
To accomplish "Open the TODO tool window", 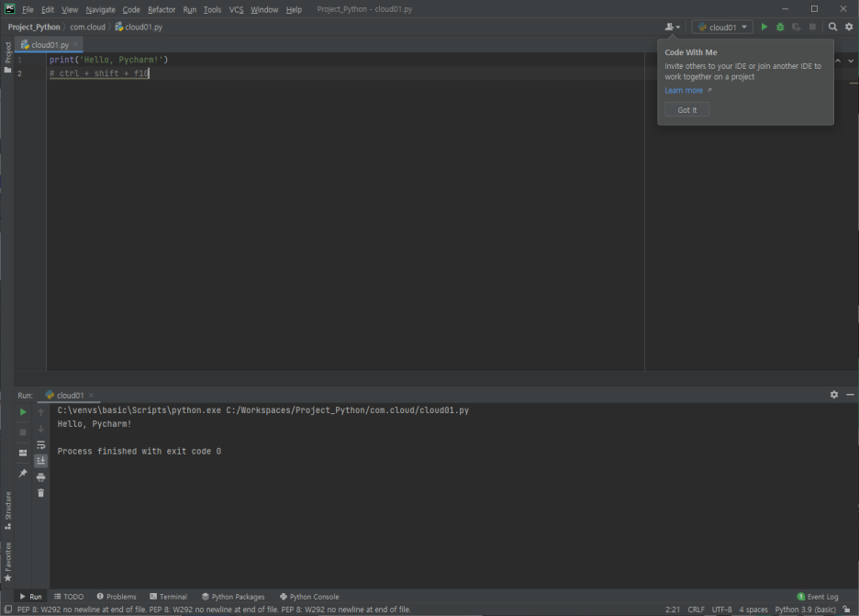I will click(69, 597).
